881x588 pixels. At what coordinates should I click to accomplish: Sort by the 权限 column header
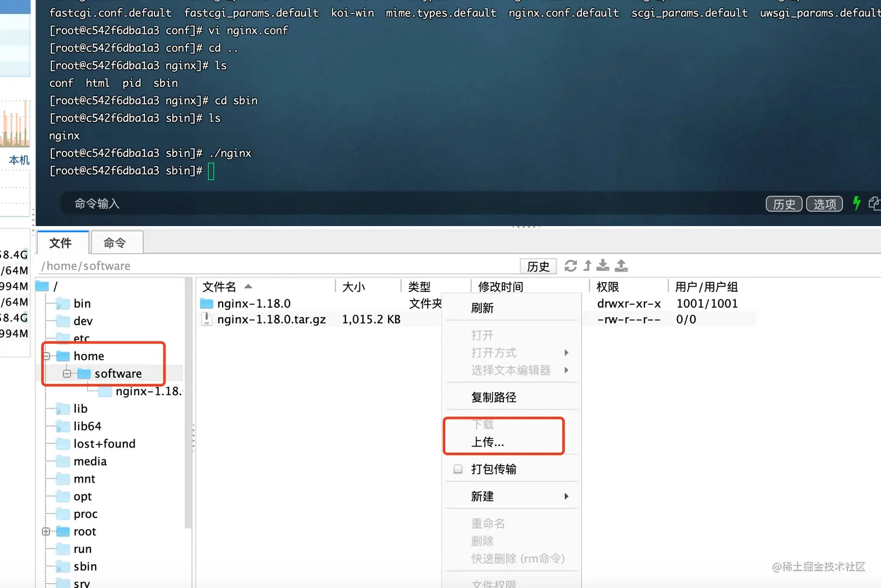(x=608, y=286)
